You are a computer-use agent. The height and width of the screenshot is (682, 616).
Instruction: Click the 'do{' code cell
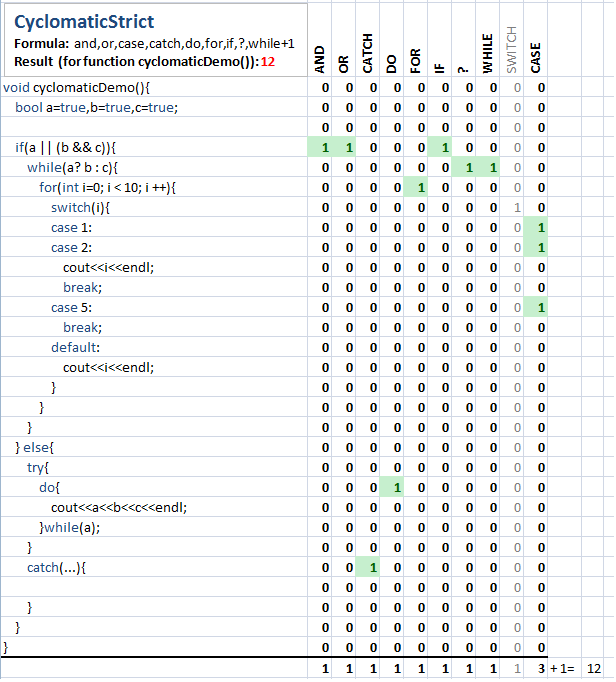[154, 488]
